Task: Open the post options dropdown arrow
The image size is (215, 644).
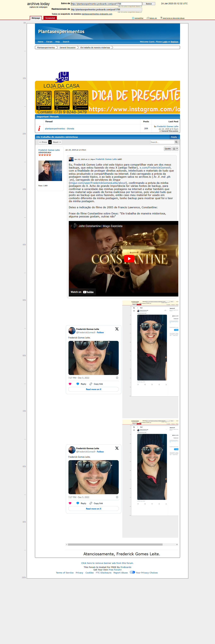Action: point(177,149)
